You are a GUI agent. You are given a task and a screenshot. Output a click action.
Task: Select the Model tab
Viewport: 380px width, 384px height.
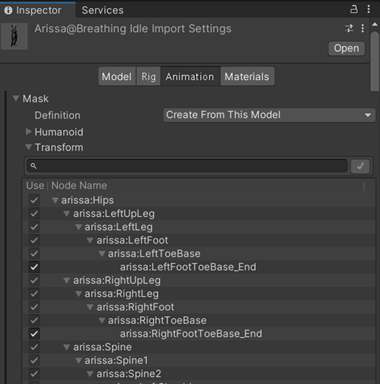117,77
